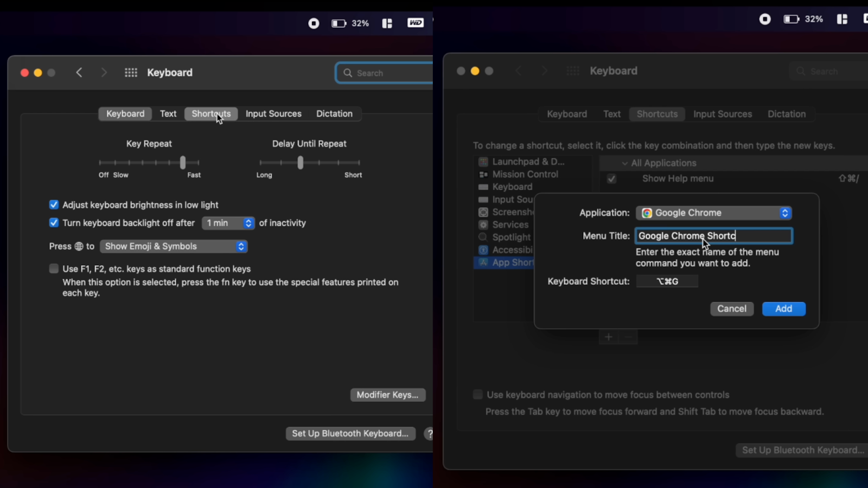
Task: Click Modifier Keys... button
Action: [x=388, y=395]
